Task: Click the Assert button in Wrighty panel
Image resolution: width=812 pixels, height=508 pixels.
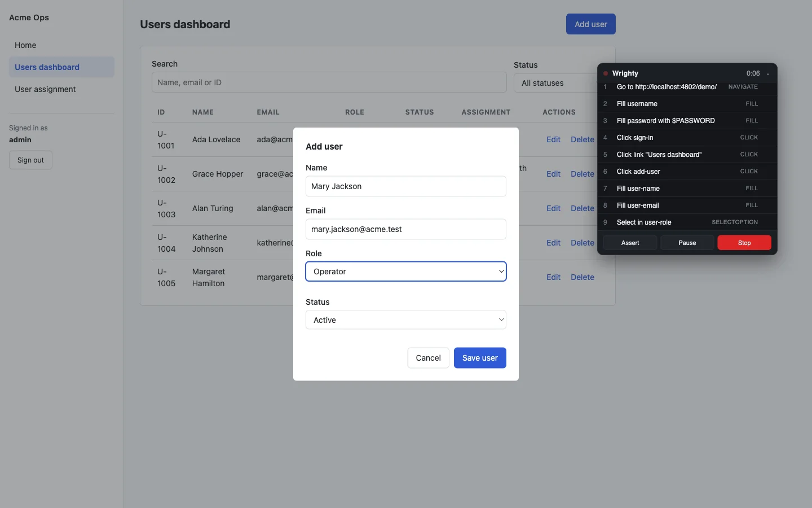Action: 630,243
